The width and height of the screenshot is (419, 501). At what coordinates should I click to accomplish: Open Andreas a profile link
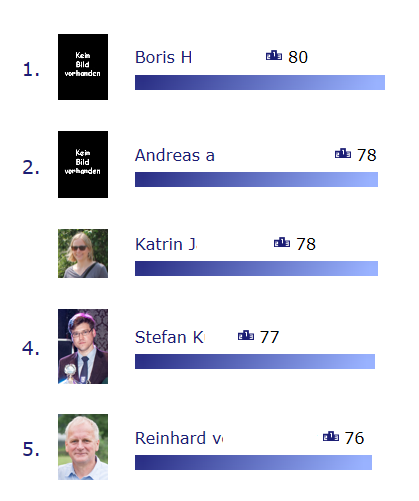click(x=175, y=155)
